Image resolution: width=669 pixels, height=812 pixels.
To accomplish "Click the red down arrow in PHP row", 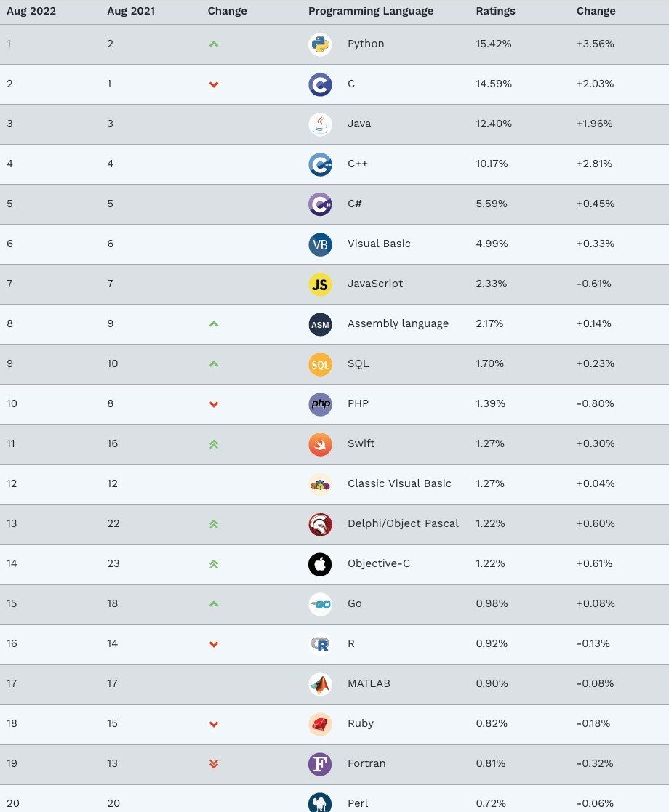I will coord(214,404).
